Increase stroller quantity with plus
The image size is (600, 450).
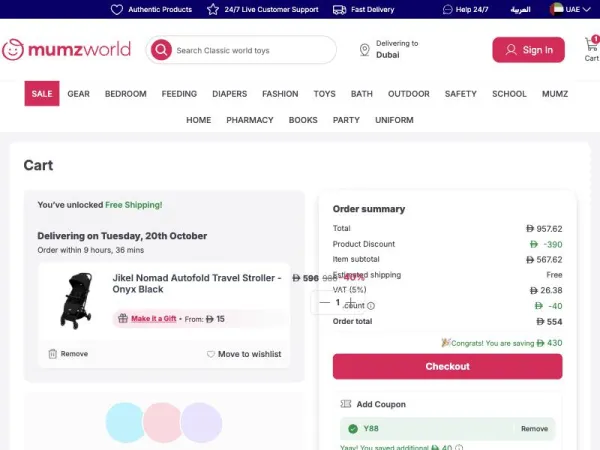tap(351, 302)
